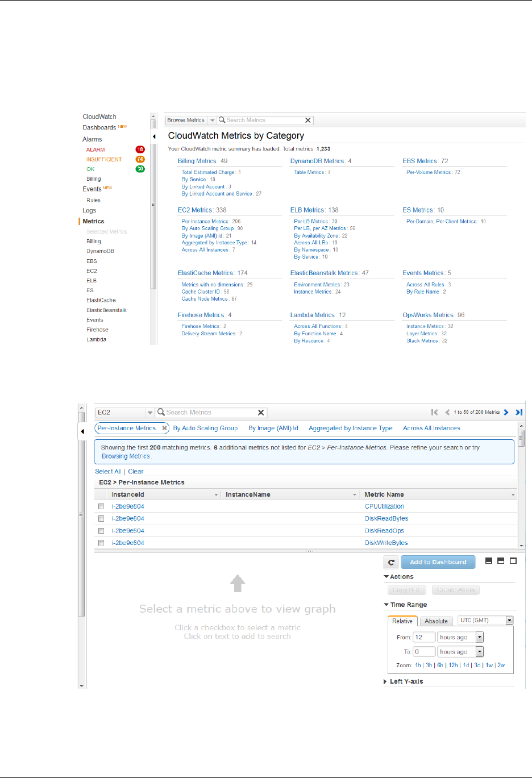
Task: Maximize graph pane layout icon
Action: pos(513,561)
